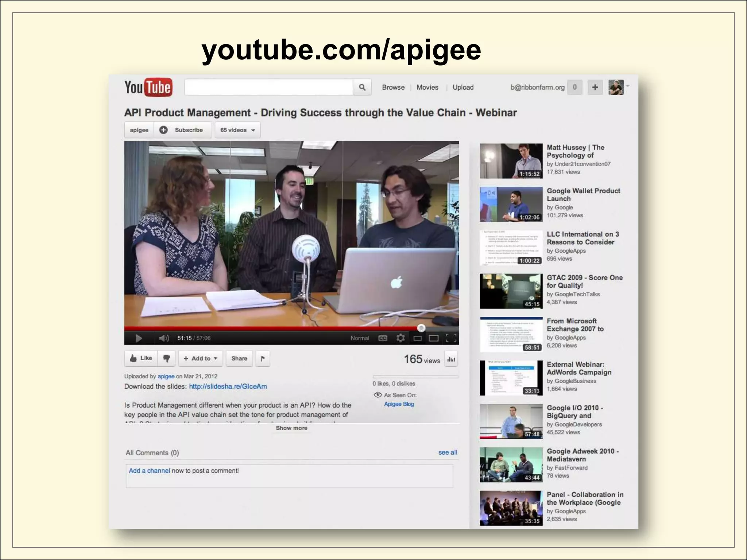Screen dimensions: 747x560
Task: Switch to small player size icon
Action: click(418, 339)
